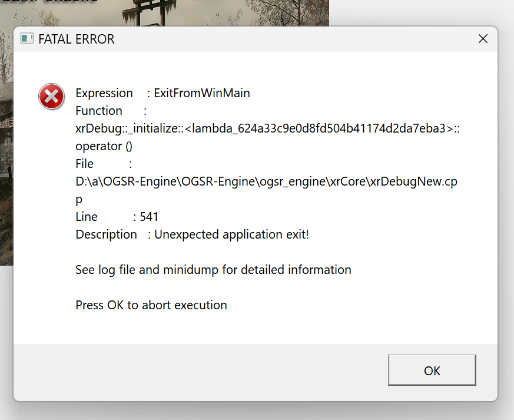The height and width of the screenshot is (420, 514).
Task: Click the wrapped letter p below the path
Action: click(x=79, y=200)
